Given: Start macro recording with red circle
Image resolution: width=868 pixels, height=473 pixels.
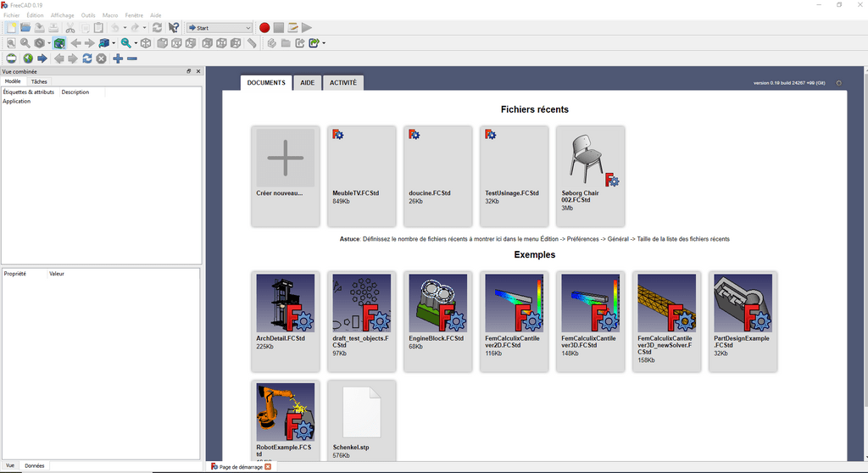Looking at the screenshot, I should 264,28.
